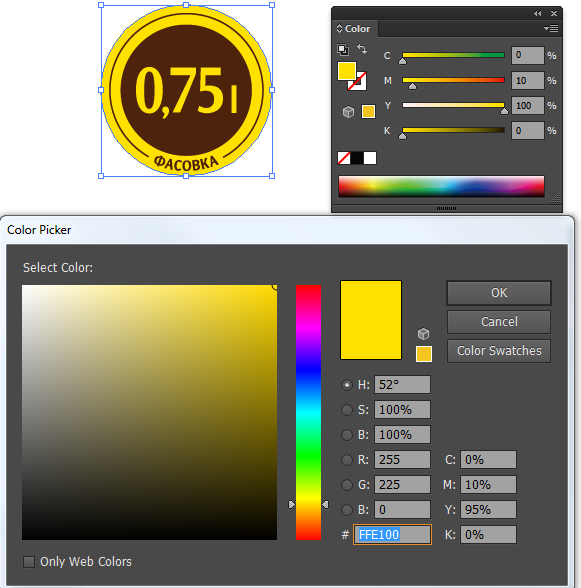Open the Color panel flyout menu
This screenshot has width=581, height=588.
[x=551, y=28]
